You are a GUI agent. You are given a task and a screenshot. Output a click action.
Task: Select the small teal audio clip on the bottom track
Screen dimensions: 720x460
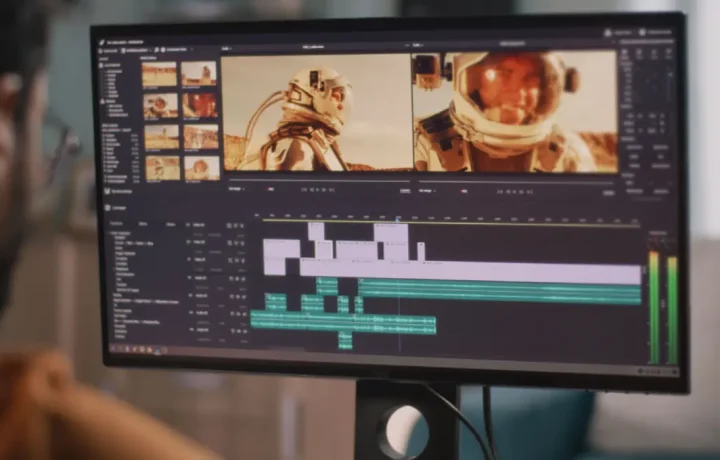click(345, 341)
